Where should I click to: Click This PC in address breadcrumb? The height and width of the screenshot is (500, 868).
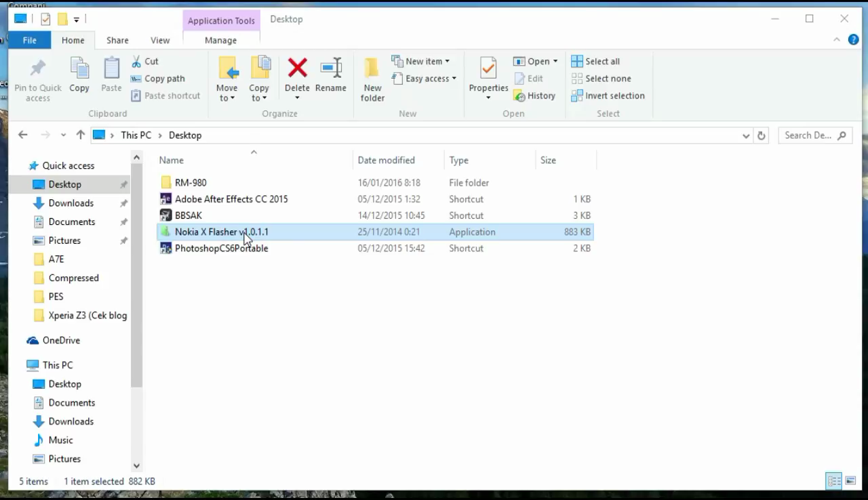pos(136,135)
